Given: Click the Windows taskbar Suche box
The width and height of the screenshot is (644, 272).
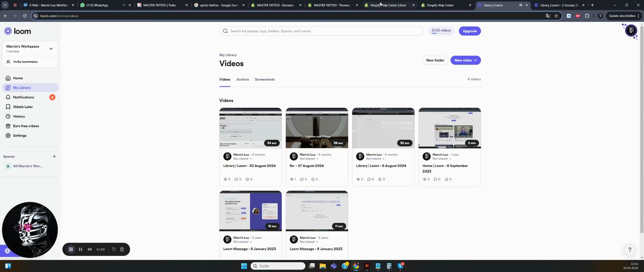Looking at the screenshot, I should point(278,266).
